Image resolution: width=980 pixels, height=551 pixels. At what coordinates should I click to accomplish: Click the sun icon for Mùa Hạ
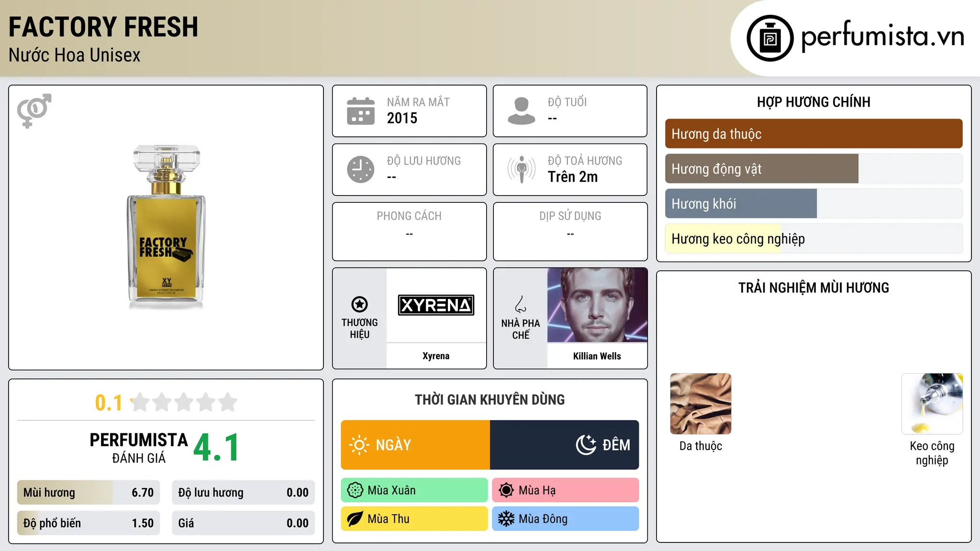[506, 490]
